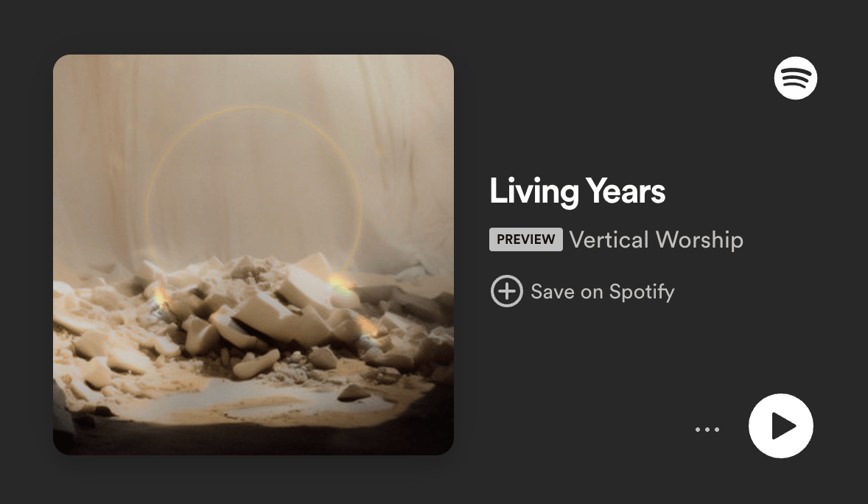This screenshot has width=868, height=504.
Task: Play the Living Years preview
Action: (780, 426)
